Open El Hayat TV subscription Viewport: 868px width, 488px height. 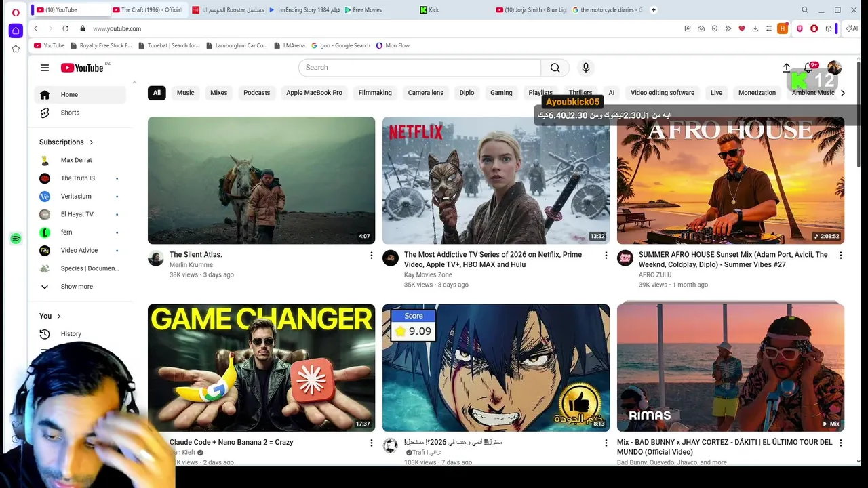point(80,214)
